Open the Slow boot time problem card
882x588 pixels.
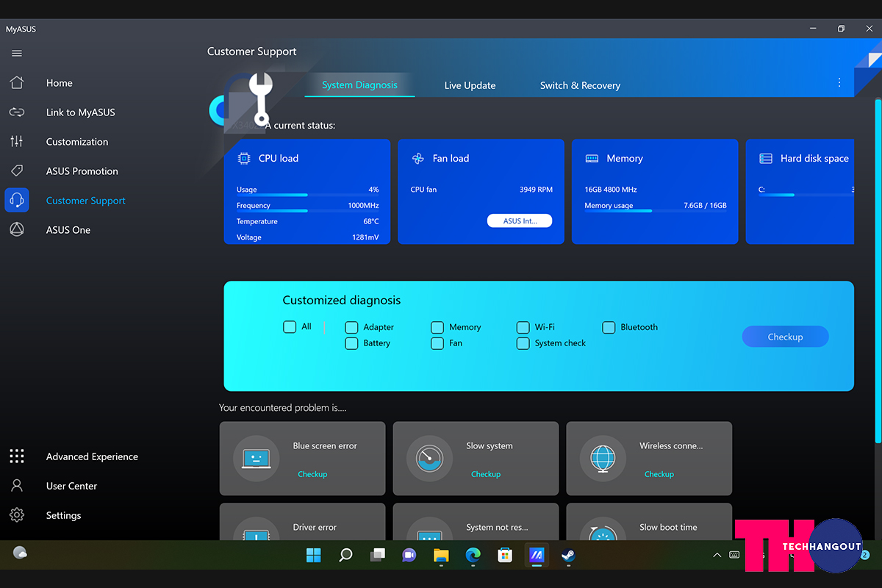[649, 522]
